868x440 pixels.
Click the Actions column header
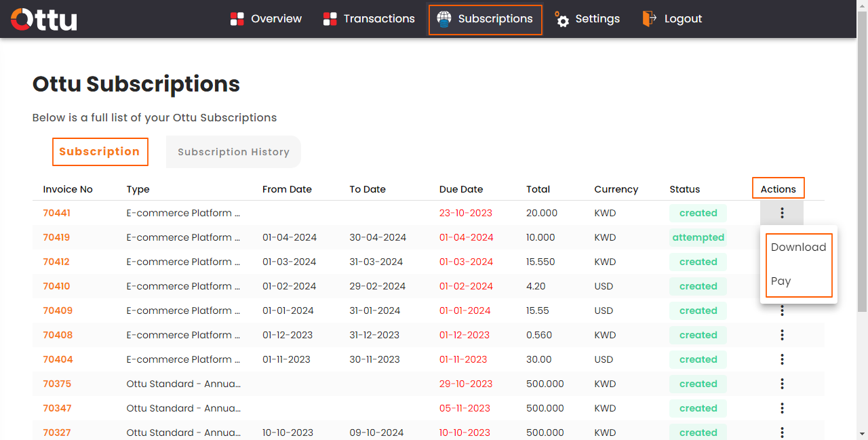[778, 188]
